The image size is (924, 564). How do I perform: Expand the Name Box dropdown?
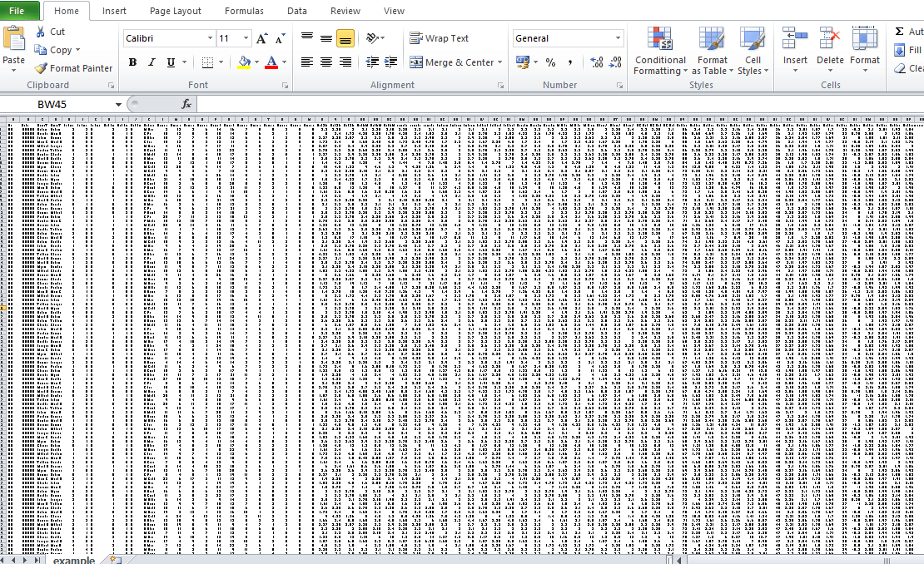pyautogui.click(x=118, y=105)
